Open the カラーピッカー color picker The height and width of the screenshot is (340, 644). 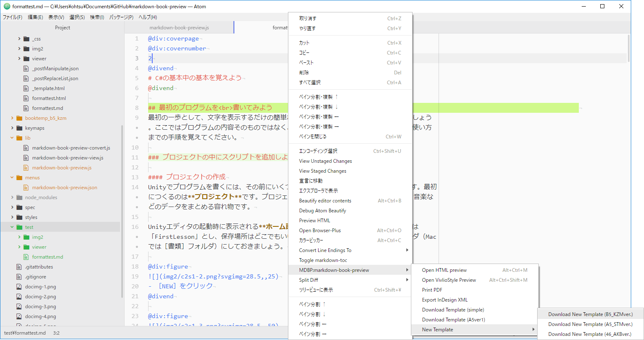coord(311,240)
